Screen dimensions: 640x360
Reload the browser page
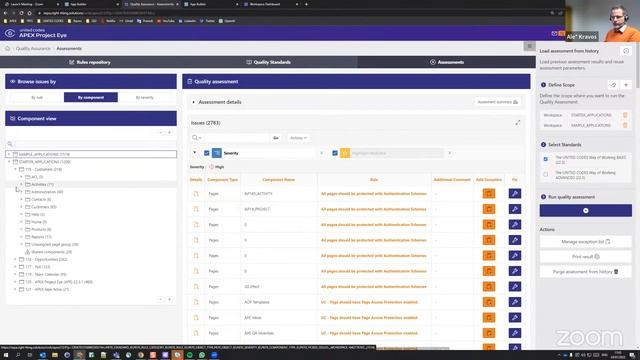click(21, 13)
